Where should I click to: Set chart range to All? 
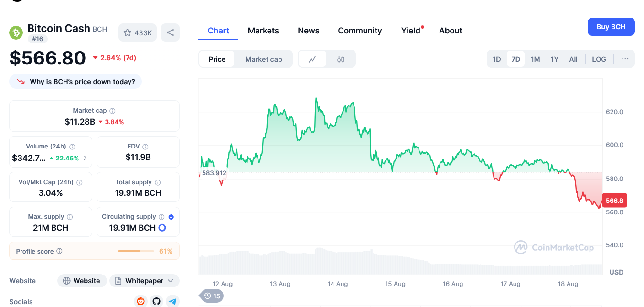573,59
